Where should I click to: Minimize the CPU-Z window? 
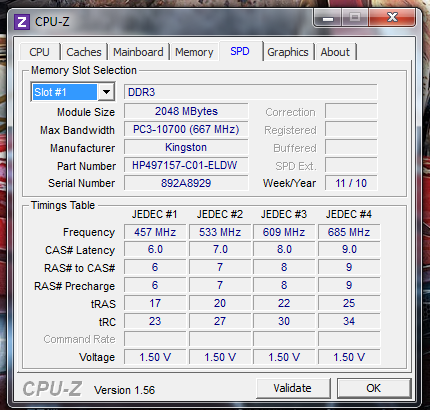coord(328,17)
